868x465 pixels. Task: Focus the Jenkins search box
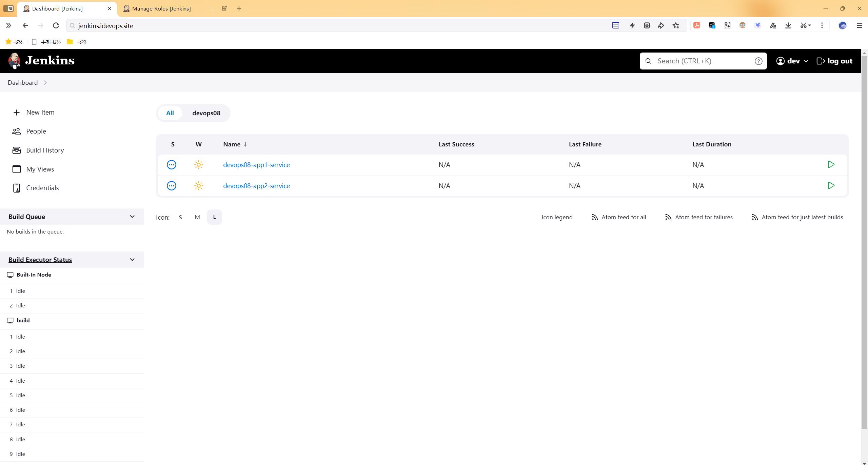pyautogui.click(x=703, y=61)
